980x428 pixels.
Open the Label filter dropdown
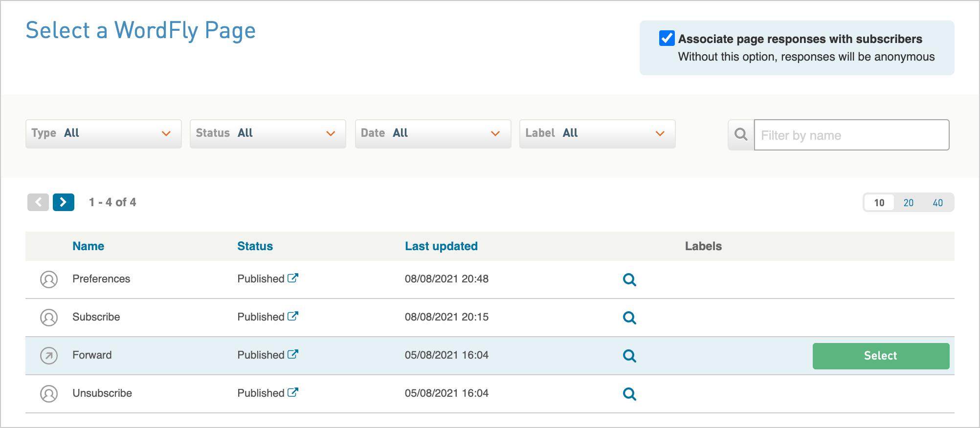(598, 133)
